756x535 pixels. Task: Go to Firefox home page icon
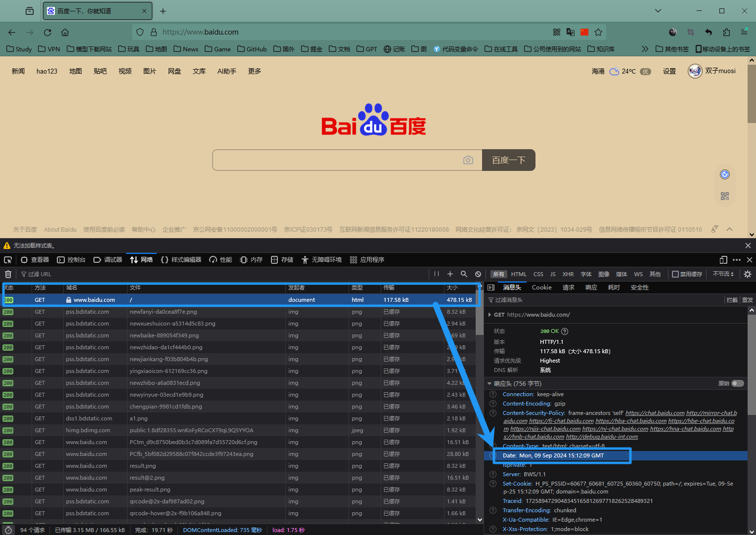pyautogui.click(x=65, y=32)
